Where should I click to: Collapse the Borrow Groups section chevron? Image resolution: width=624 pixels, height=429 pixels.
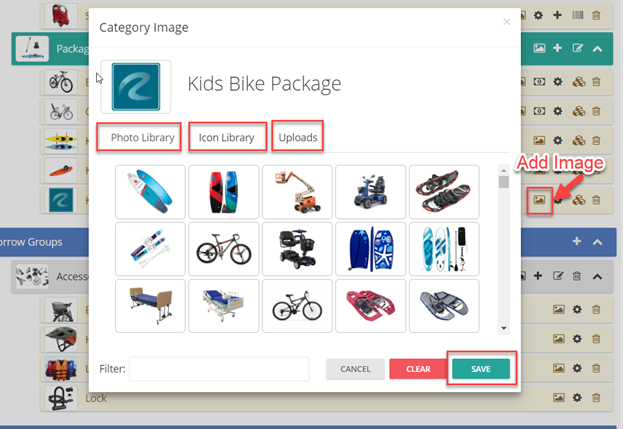point(597,242)
